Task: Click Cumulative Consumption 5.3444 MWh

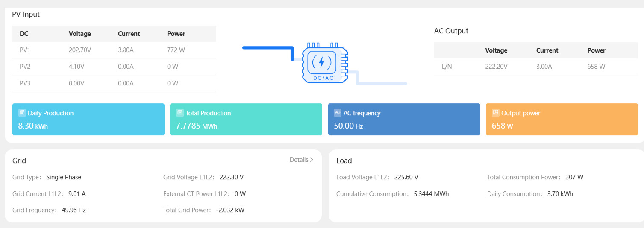Action: tap(431, 194)
